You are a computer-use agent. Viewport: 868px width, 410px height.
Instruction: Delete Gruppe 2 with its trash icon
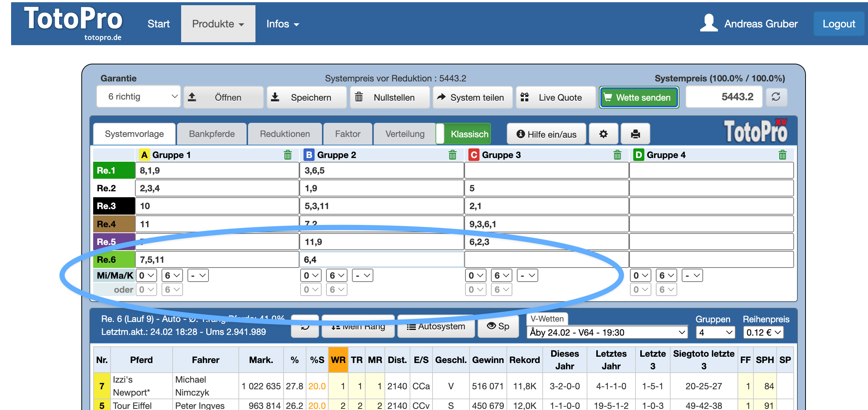coord(452,155)
